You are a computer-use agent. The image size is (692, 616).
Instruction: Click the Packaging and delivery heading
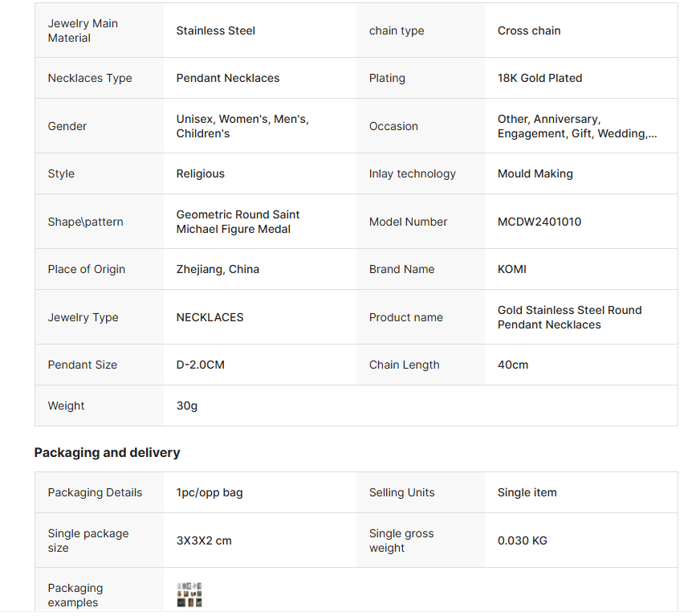[x=107, y=453]
